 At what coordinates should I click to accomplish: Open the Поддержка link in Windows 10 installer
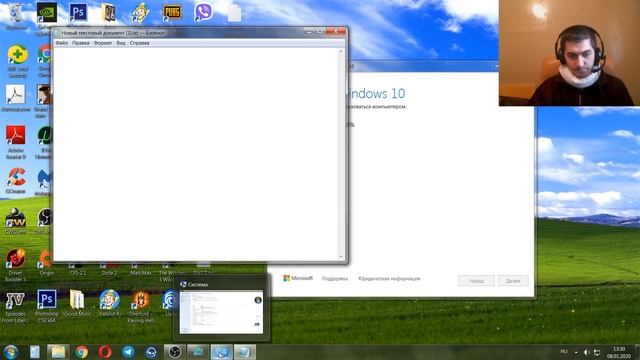tap(335, 279)
